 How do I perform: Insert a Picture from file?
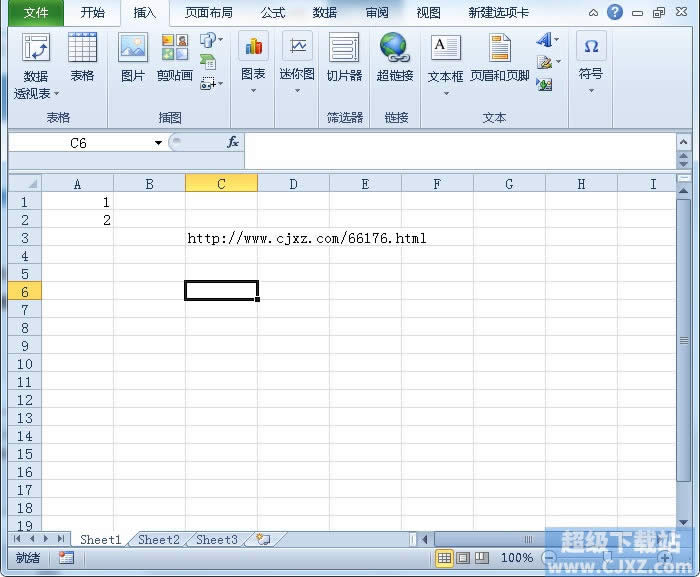pos(133,57)
